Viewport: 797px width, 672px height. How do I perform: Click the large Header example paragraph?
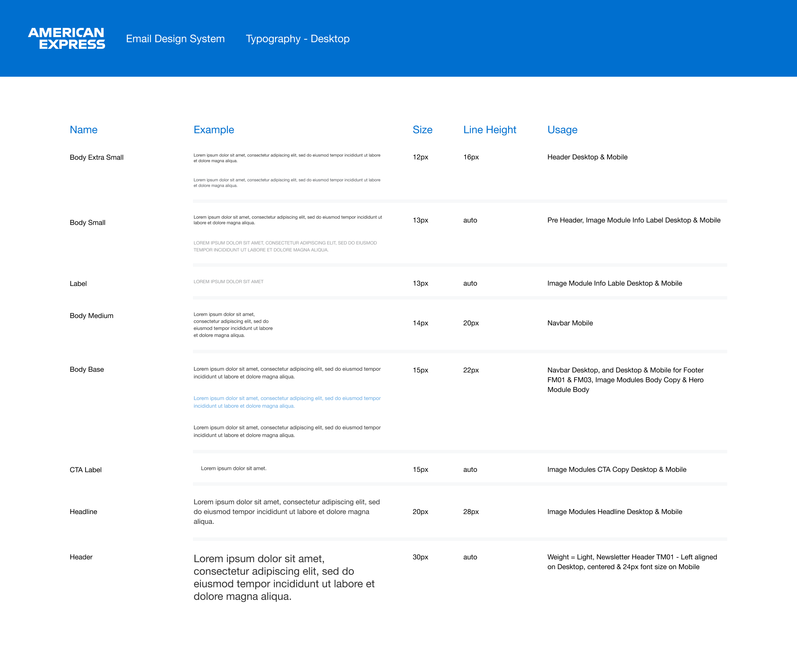284,577
